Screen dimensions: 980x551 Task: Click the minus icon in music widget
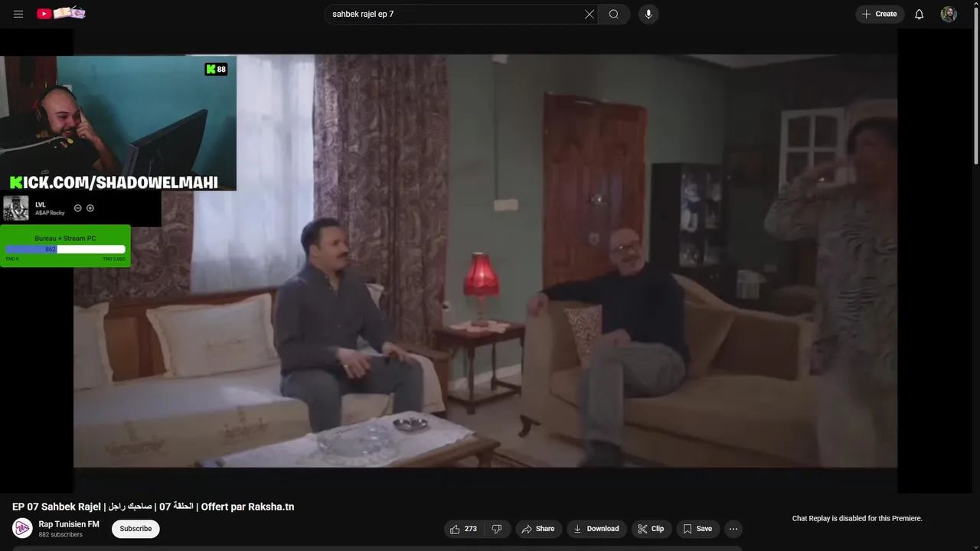(77, 208)
